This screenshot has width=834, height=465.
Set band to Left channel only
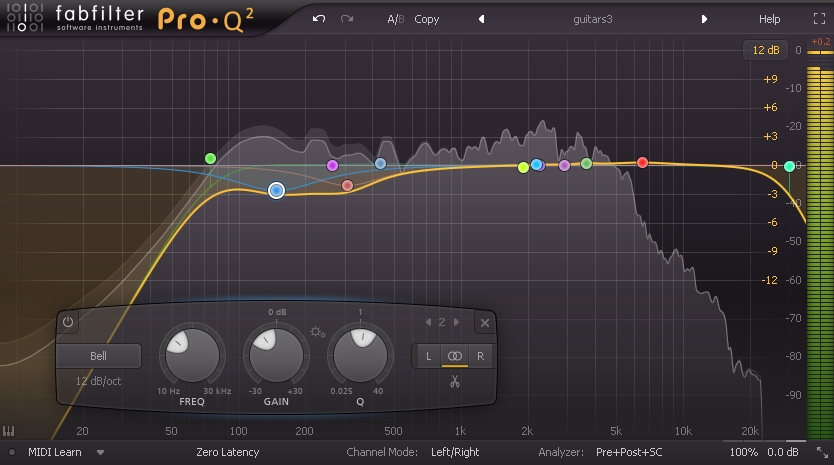[x=429, y=356]
